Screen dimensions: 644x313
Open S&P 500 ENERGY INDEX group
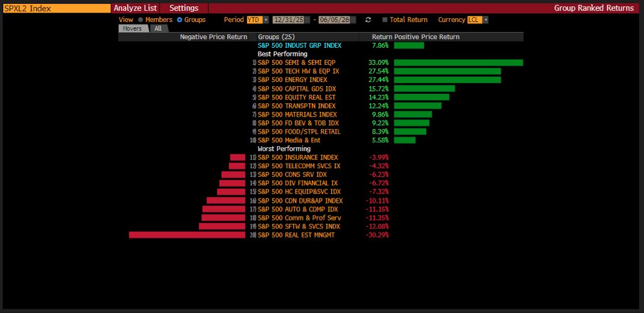[x=292, y=80]
